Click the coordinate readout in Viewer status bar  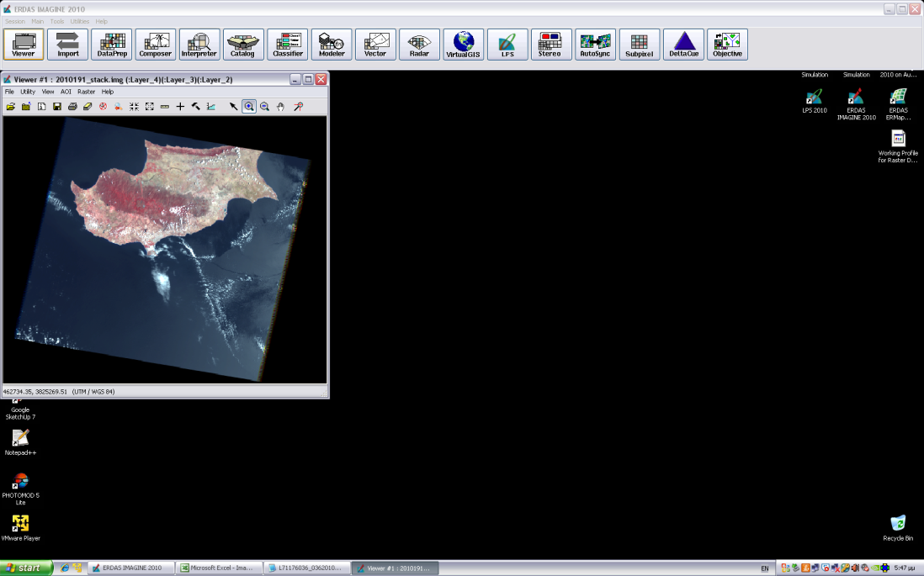[x=59, y=392]
